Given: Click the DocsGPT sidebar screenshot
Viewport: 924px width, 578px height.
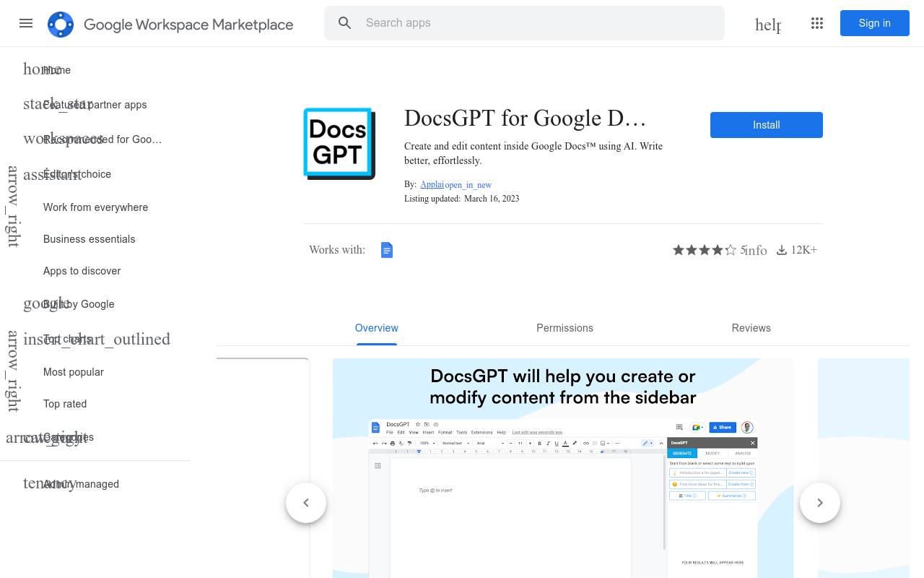Looking at the screenshot, I should tap(563, 468).
